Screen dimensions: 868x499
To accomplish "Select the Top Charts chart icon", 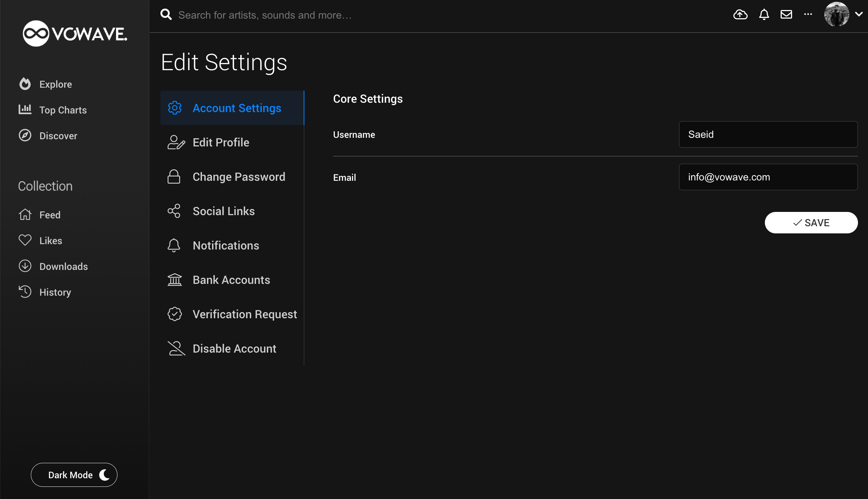I will coord(25,110).
